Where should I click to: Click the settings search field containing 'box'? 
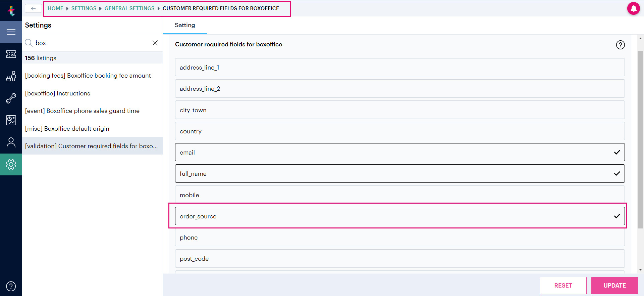[92, 43]
